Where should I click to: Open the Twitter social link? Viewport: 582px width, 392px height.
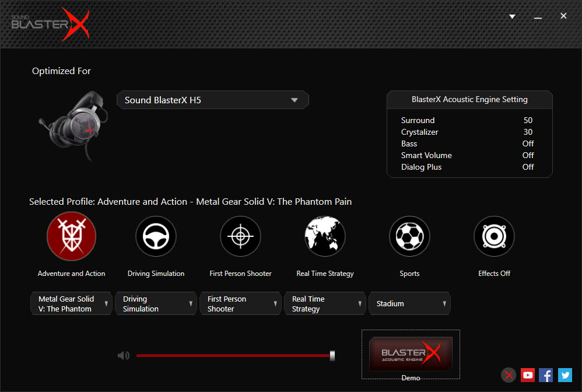coord(565,375)
